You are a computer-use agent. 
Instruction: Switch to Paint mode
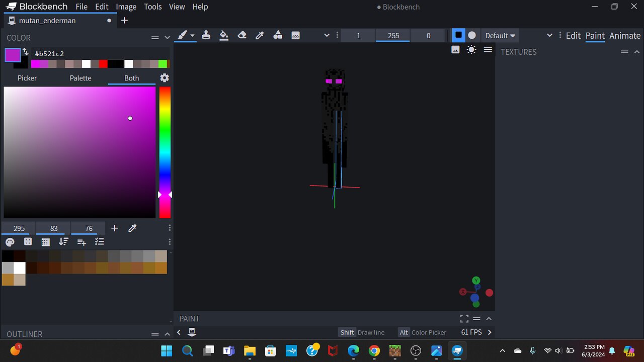pos(595,35)
